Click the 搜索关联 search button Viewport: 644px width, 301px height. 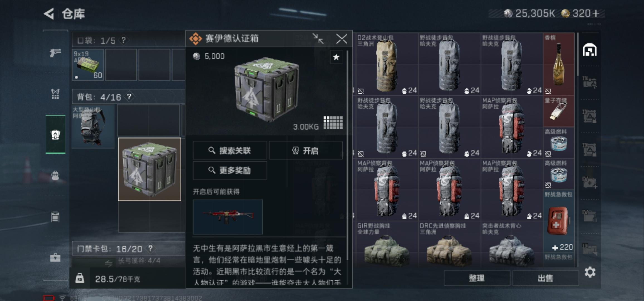(230, 151)
